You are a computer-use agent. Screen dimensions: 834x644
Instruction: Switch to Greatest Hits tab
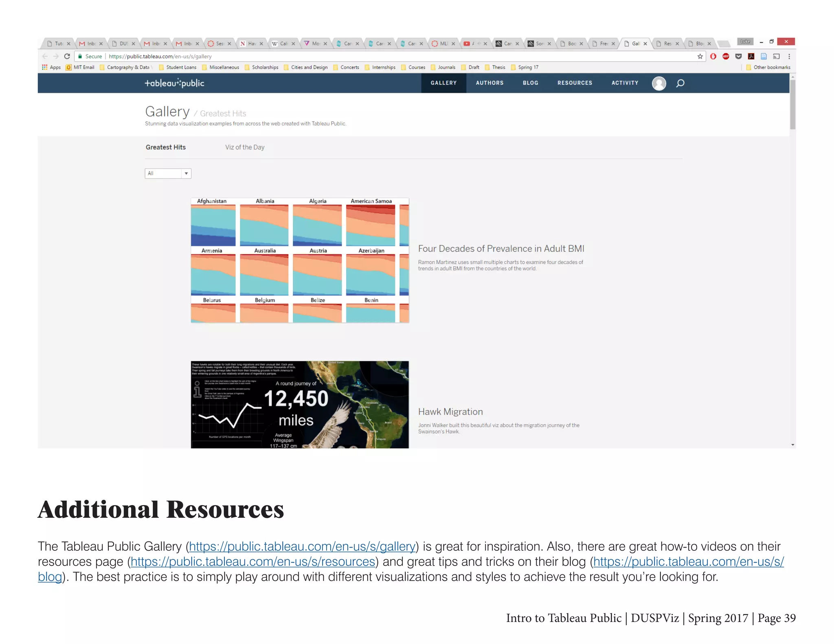165,147
